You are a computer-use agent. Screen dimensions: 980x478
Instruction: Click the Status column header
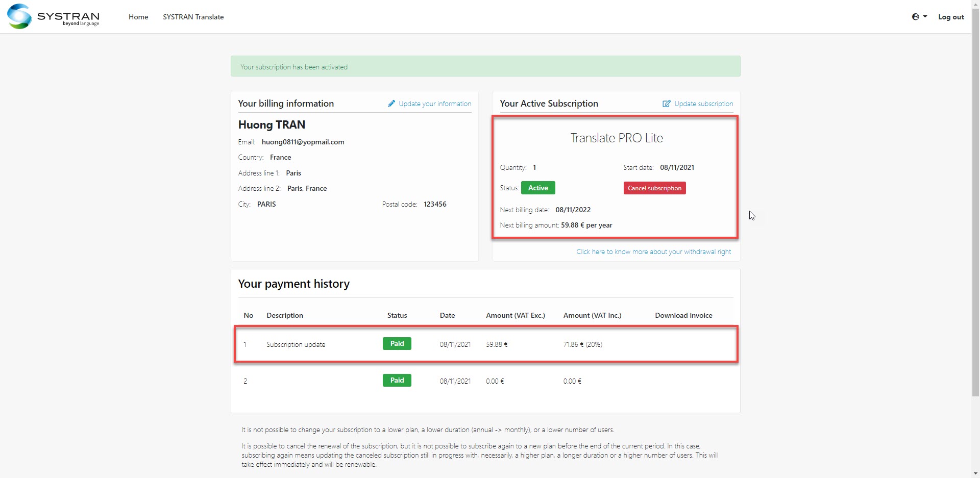point(397,315)
